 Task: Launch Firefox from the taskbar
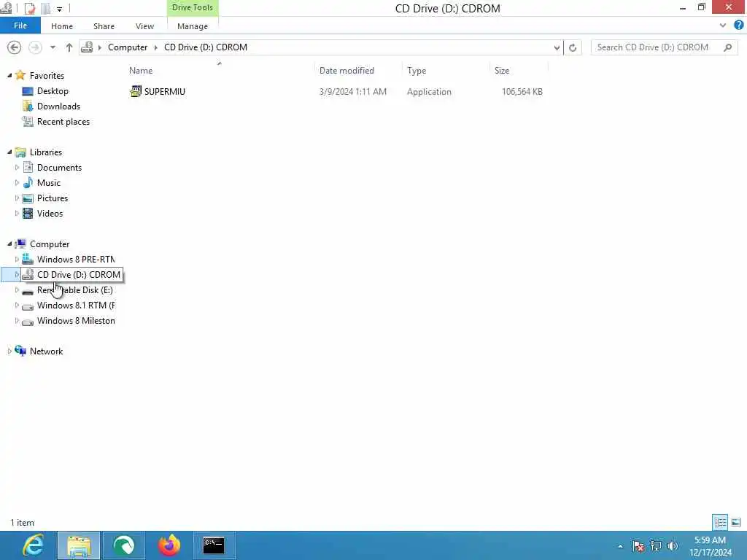pos(169,545)
